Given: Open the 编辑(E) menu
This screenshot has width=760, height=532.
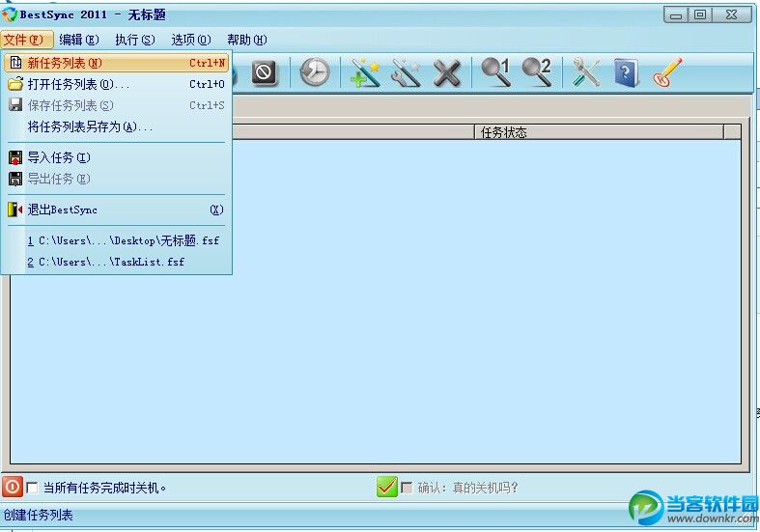Looking at the screenshot, I should (x=79, y=40).
